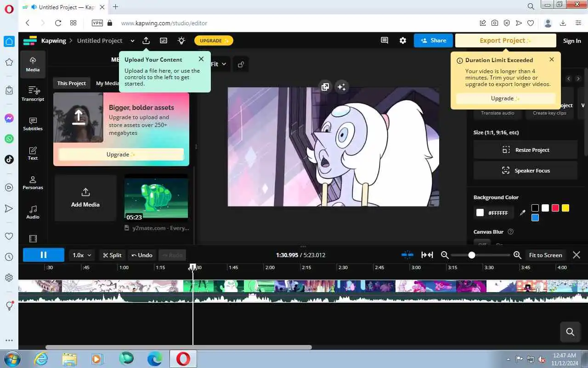Switch to the This Project tab
Image resolution: width=588 pixels, height=368 pixels.
[x=71, y=83]
